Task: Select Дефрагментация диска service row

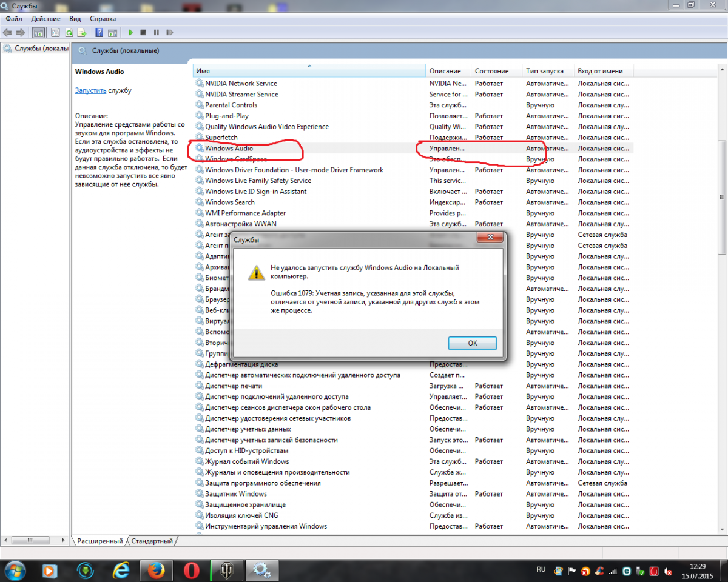Action: coord(413,365)
